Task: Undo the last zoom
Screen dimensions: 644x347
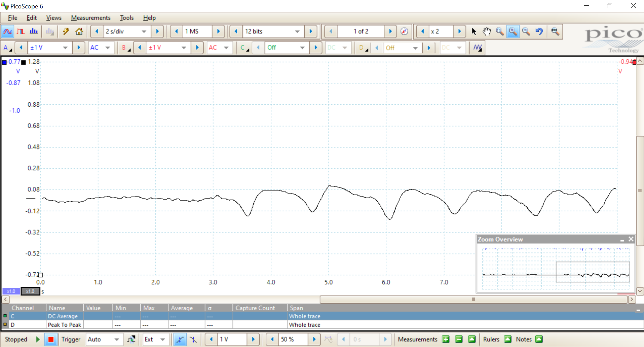Action: click(539, 31)
